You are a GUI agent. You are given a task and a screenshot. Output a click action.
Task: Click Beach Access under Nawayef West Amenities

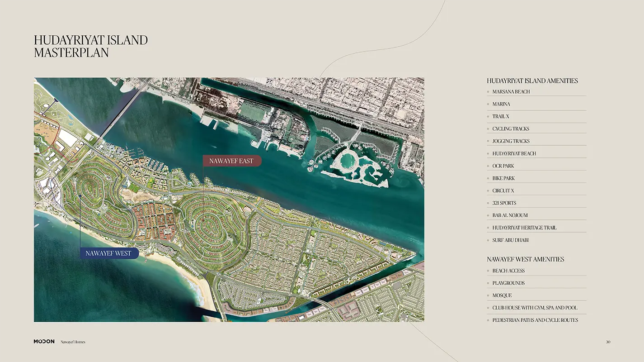pyautogui.click(x=508, y=271)
